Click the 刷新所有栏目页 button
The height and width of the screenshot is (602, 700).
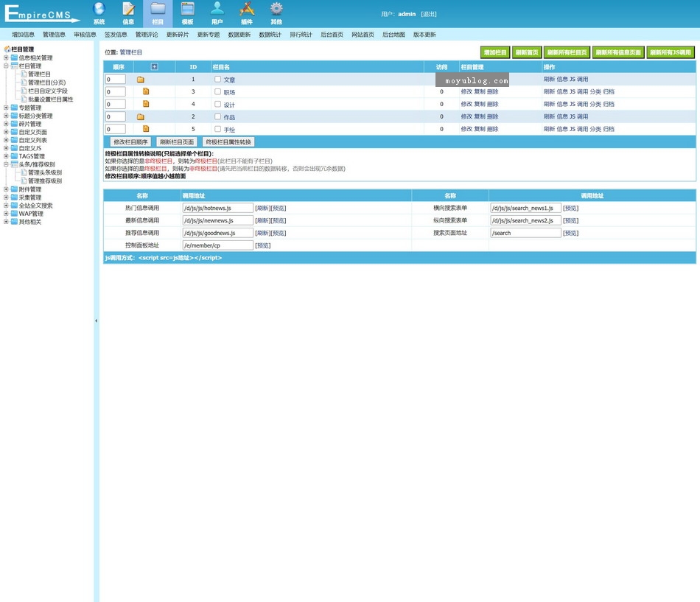(567, 53)
